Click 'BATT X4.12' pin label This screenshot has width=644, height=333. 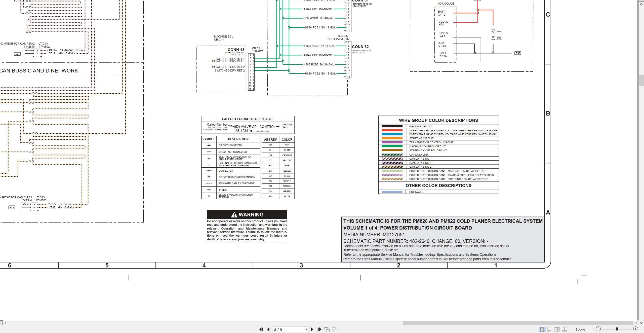pos(441,13)
